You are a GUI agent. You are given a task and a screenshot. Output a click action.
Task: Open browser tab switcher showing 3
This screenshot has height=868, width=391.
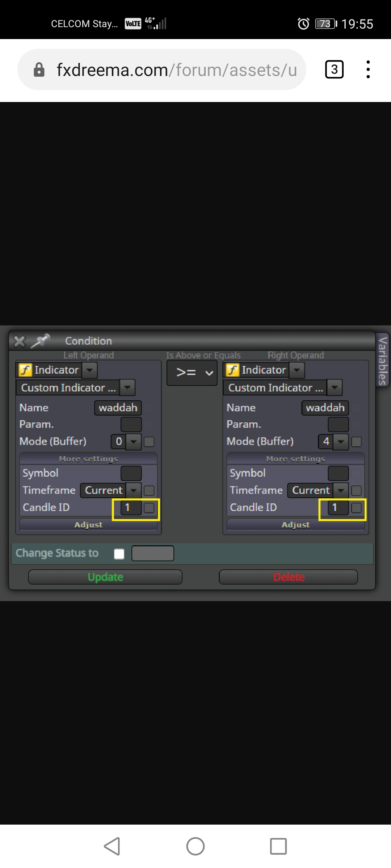(334, 69)
